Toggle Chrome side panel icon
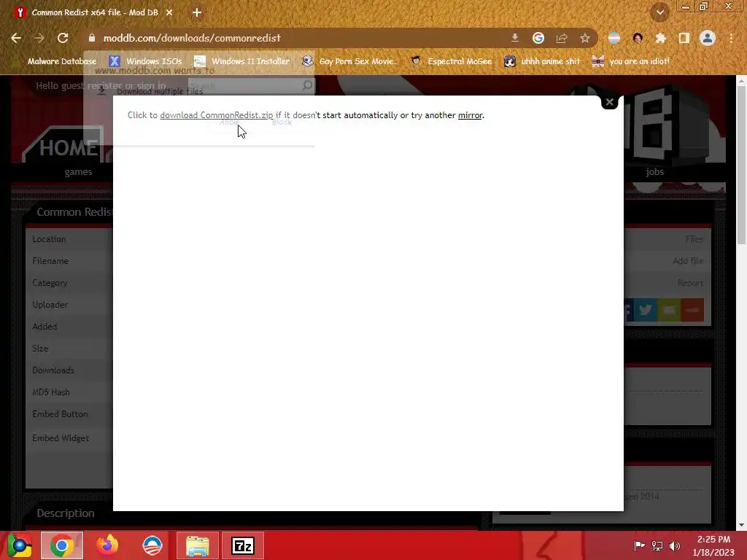Image resolution: width=747 pixels, height=560 pixels. (x=684, y=38)
